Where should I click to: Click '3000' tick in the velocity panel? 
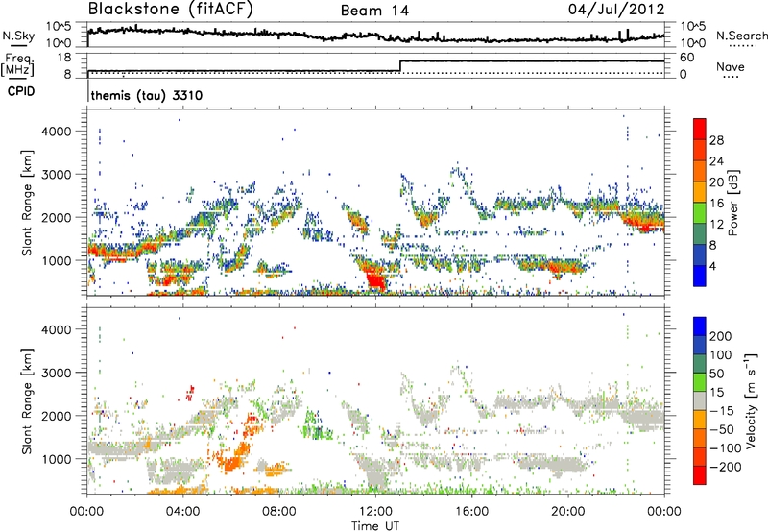[x=57, y=373]
